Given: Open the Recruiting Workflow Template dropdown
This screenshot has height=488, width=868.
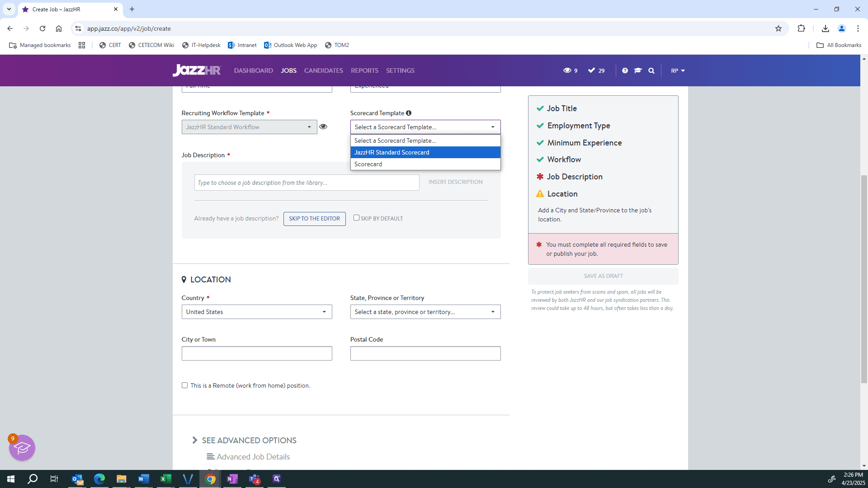Looking at the screenshot, I should pyautogui.click(x=250, y=127).
